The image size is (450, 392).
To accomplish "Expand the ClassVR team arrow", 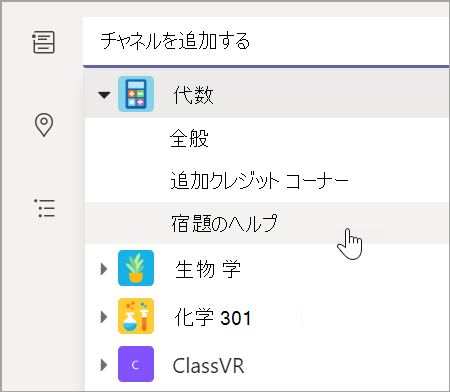I will 104,365.
